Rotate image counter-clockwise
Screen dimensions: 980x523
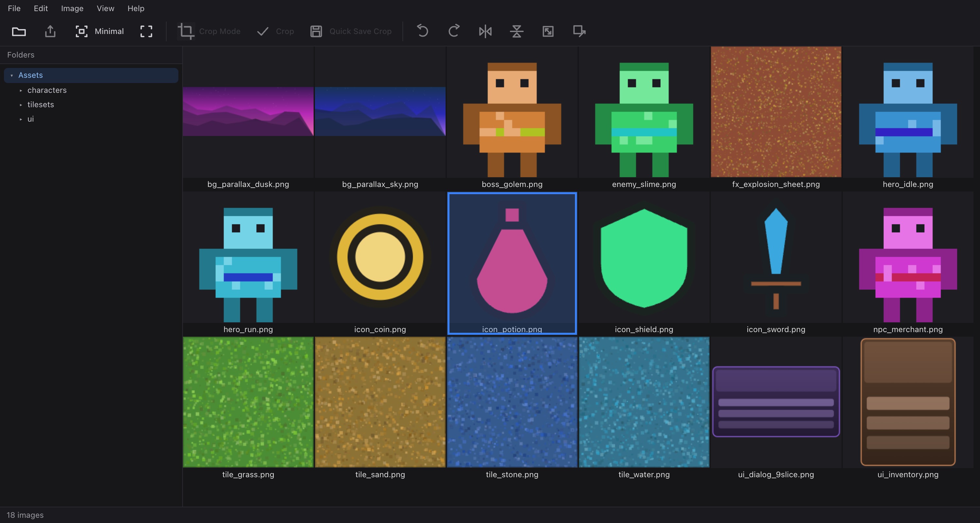pyautogui.click(x=422, y=31)
